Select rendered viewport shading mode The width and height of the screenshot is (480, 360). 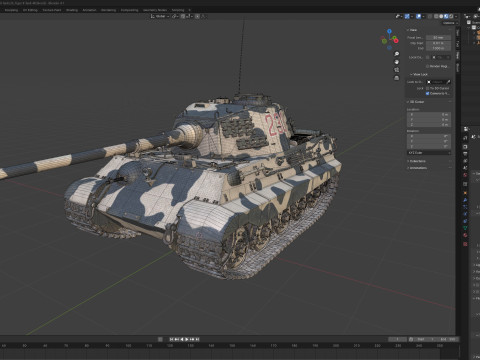pos(451,16)
